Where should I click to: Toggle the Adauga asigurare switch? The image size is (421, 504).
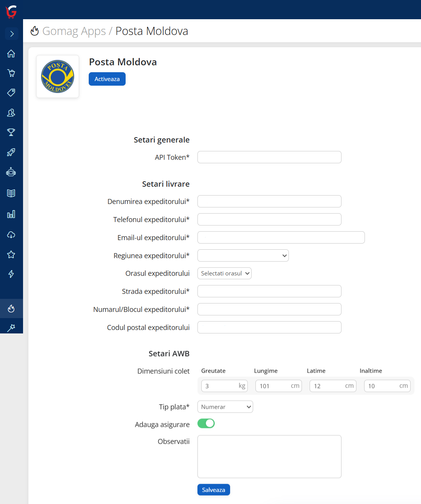[x=206, y=423]
